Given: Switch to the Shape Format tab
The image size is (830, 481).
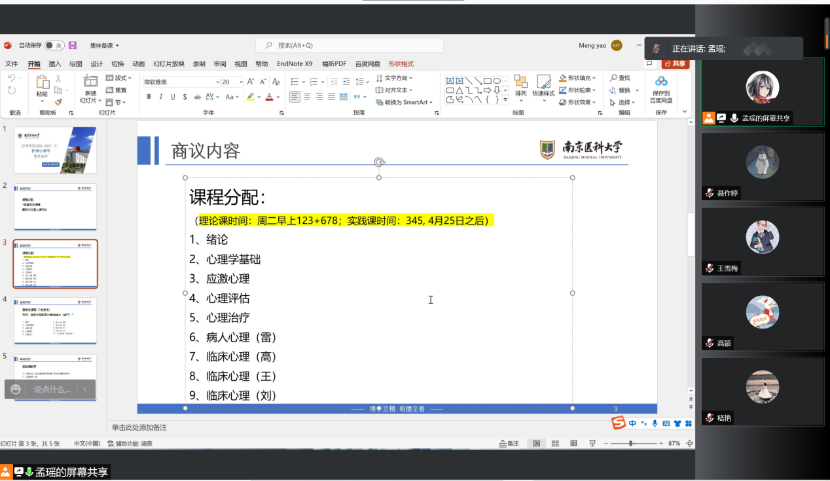Looking at the screenshot, I should 400,63.
